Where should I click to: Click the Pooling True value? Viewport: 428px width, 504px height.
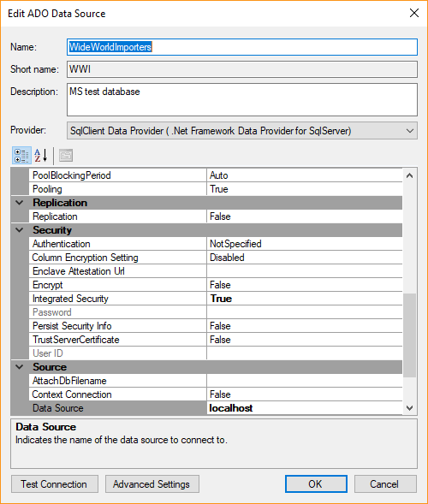point(304,189)
